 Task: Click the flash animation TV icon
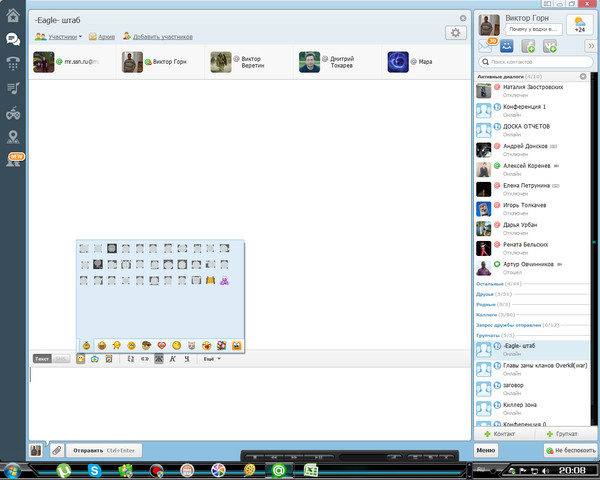(x=95, y=359)
